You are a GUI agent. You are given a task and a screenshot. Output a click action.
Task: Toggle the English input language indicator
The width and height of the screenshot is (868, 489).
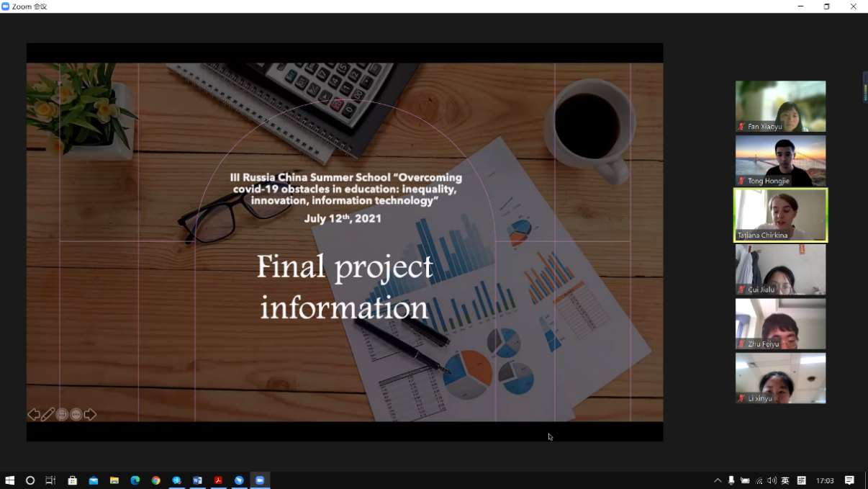pyautogui.click(x=785, y=480)
